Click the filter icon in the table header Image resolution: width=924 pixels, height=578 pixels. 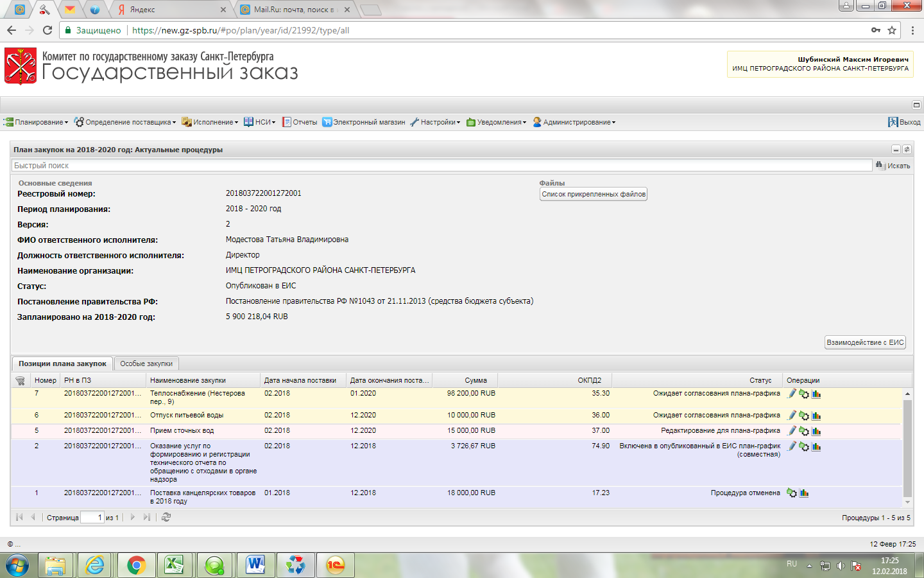[x=21, y=380]
